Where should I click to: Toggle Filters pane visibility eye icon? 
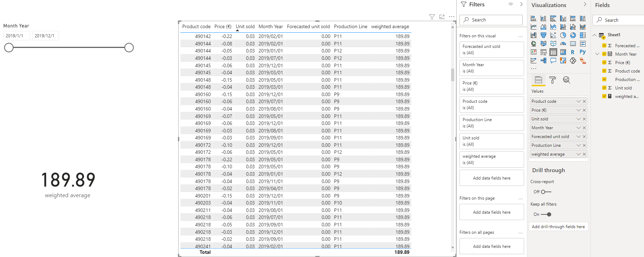tap(511, 5)
